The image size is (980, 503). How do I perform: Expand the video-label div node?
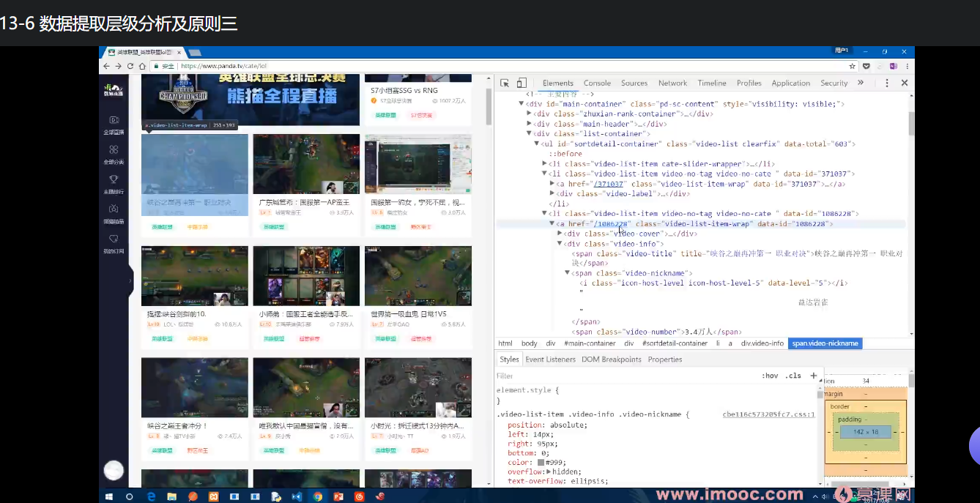(x=552, y=194)
